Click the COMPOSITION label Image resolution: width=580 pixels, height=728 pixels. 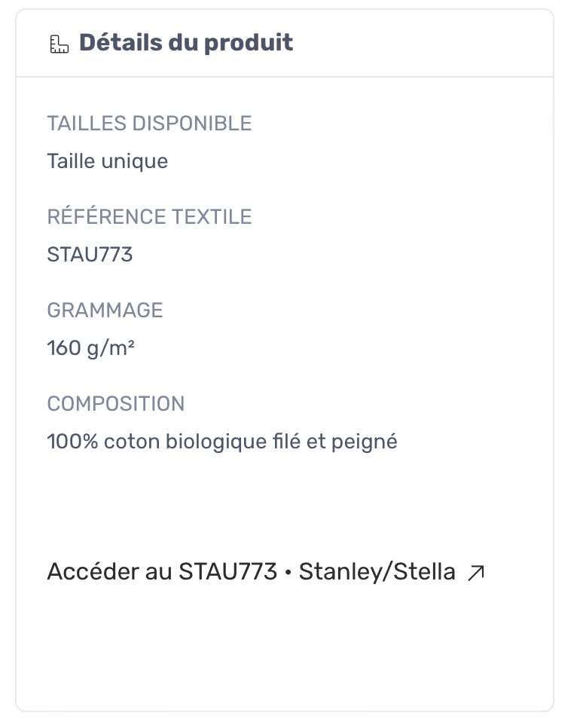tap(115, 404)
